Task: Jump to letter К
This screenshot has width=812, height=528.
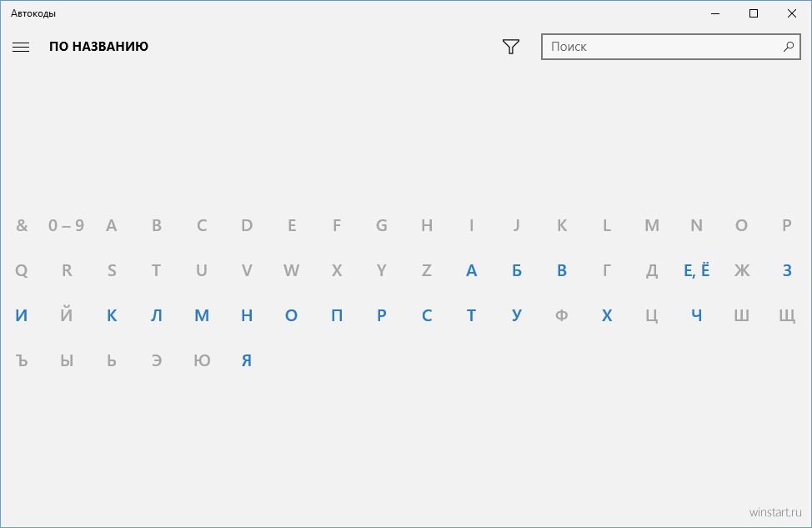Action: coord(112,315)
